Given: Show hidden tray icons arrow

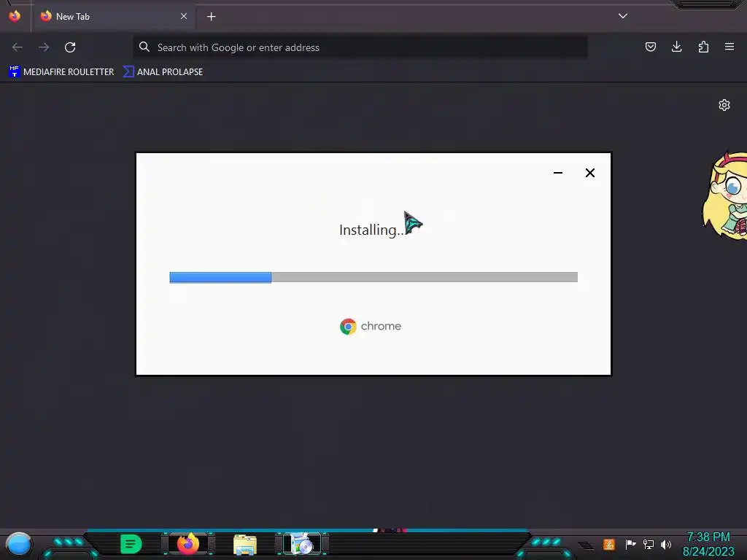Looking at the screenshot, I should [x=586, y=545].
